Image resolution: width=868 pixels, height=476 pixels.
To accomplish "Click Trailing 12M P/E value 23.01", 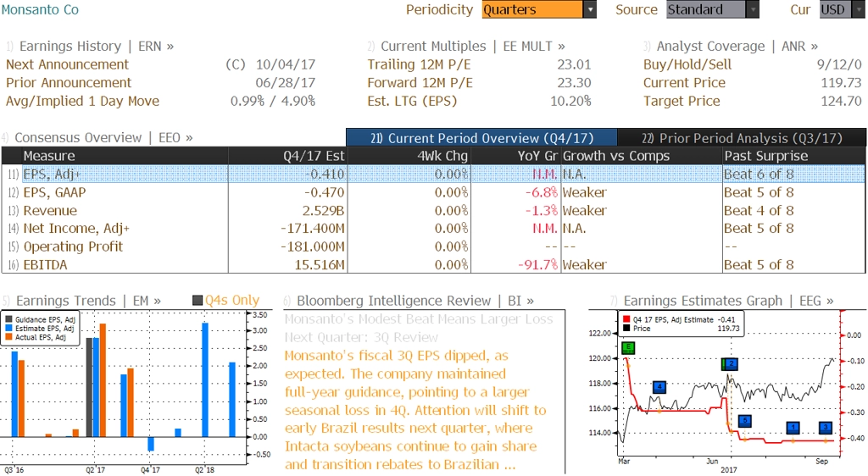I will point(574,64).
